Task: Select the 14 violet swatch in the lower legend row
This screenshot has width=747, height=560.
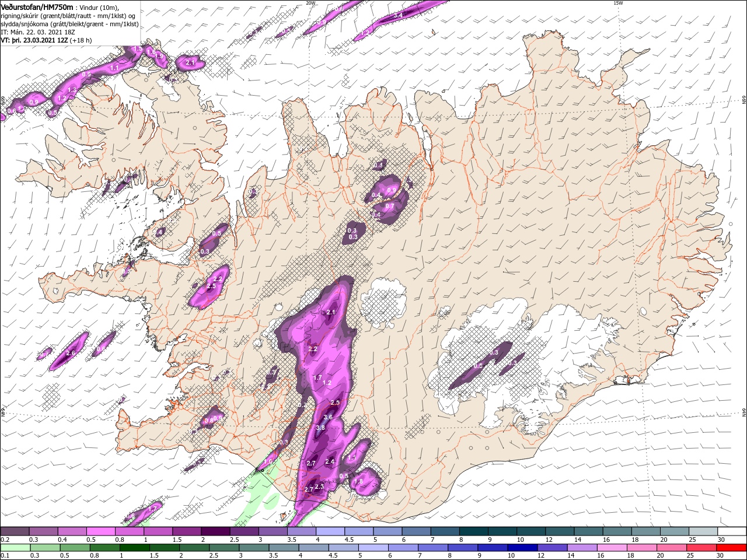Action: [x=582, y=547]
